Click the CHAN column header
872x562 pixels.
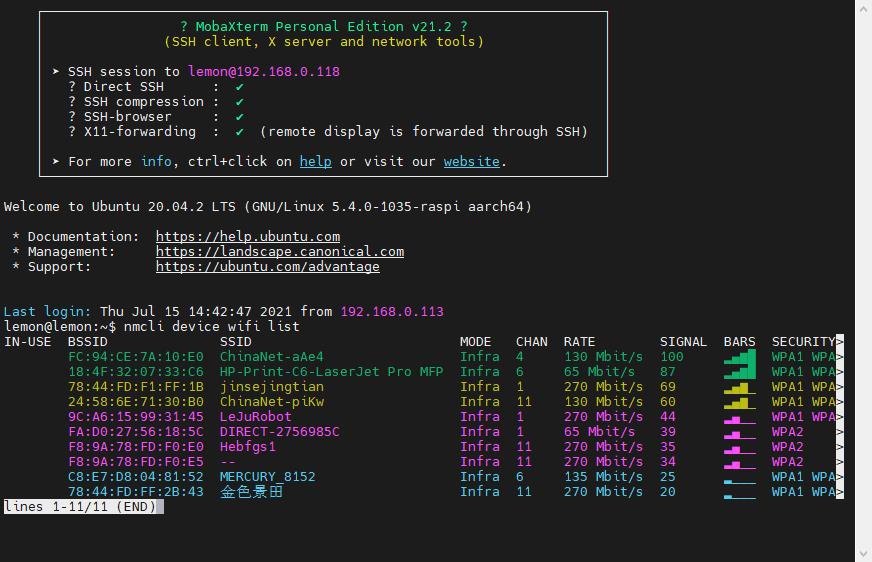(x=532, y=341)
